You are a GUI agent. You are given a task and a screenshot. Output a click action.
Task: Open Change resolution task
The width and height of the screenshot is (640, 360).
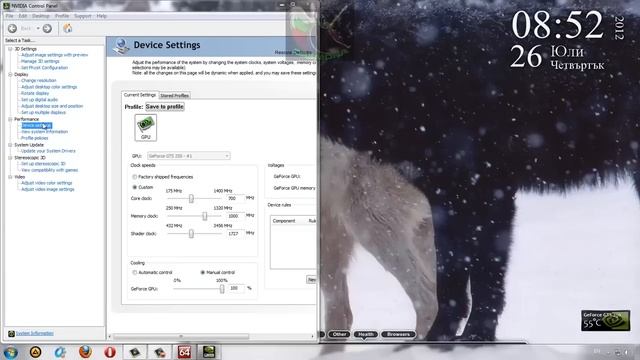click(39, 80)
